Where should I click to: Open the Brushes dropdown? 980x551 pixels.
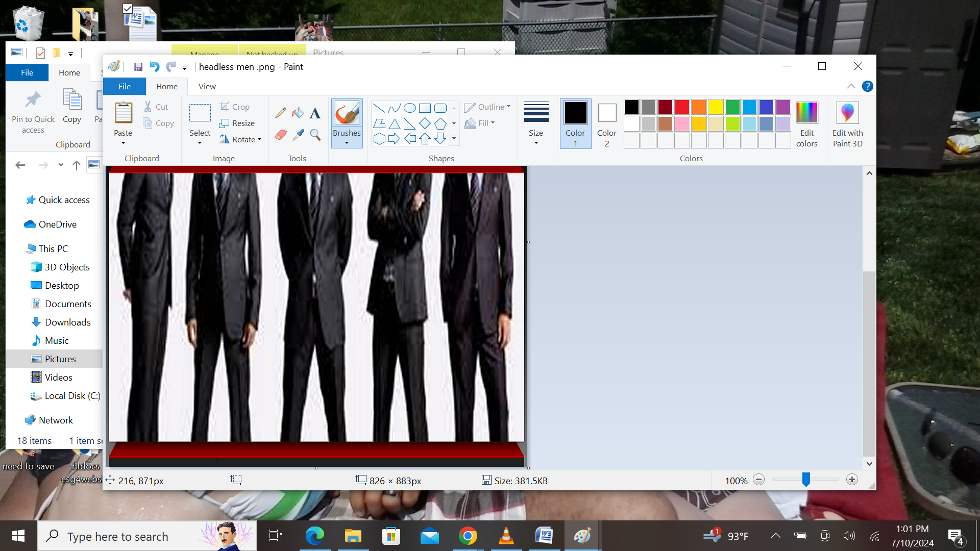tap(347, 137)
